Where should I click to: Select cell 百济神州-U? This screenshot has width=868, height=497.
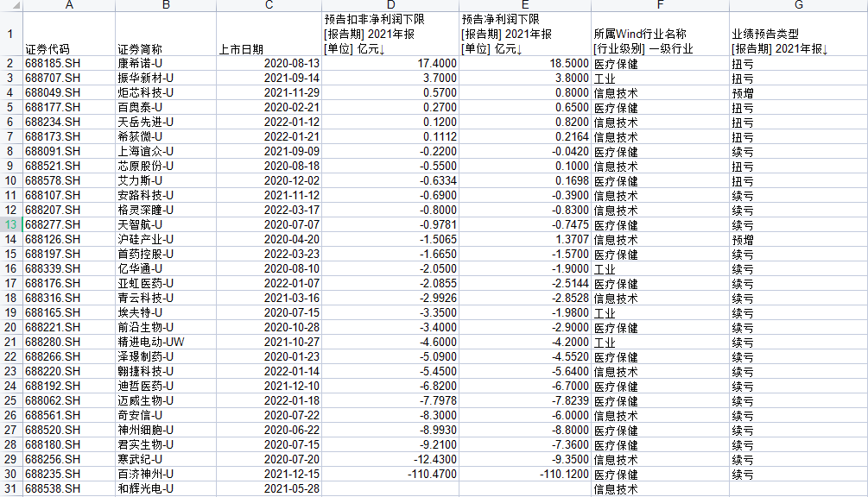(166, 474)
